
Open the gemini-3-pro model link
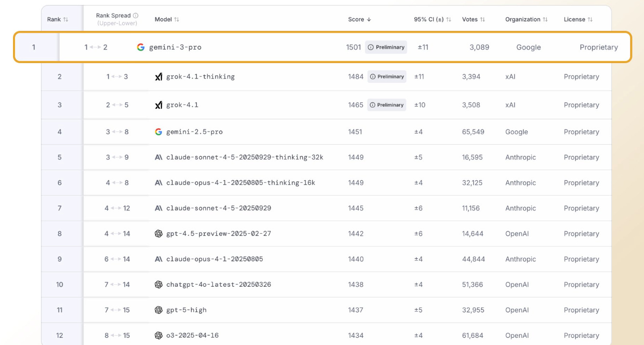[175, 47]
